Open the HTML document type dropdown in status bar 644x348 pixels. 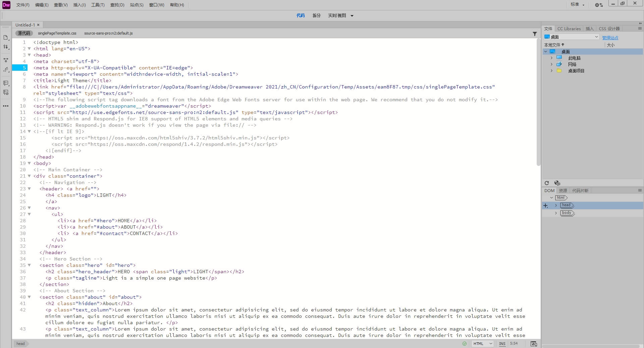482,344
